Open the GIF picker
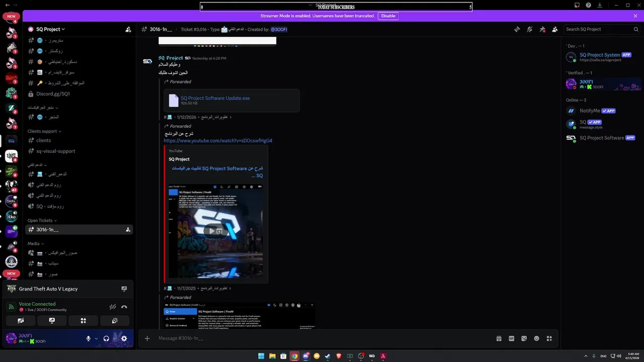 coord(511,338)
